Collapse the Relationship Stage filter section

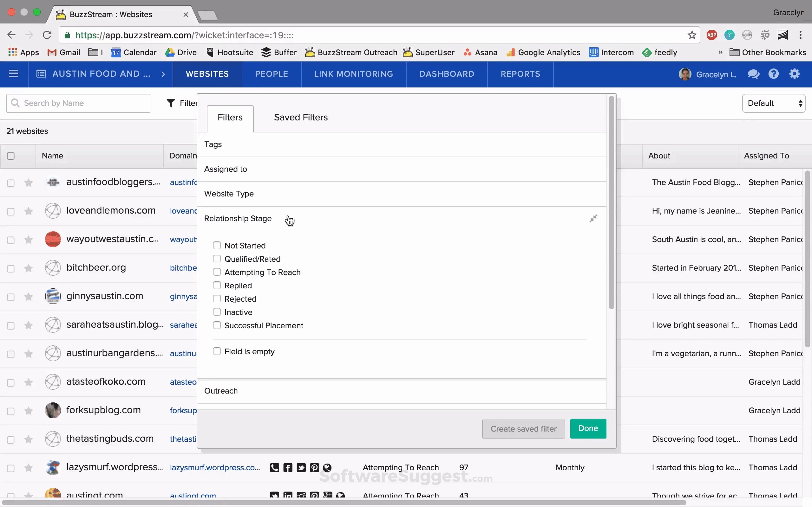[x=593, y=218]
